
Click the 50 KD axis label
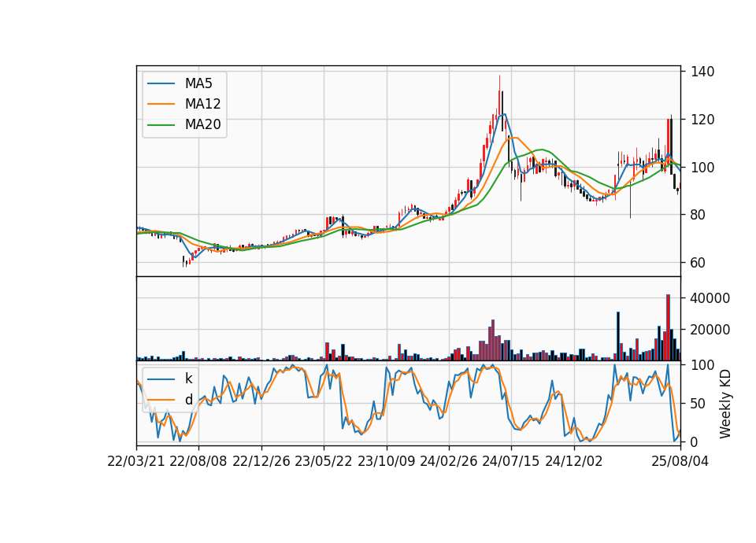[698, 404]
